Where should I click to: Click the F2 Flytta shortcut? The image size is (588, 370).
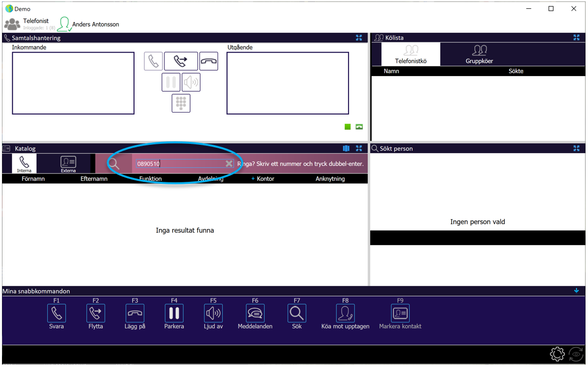(96, 314)
